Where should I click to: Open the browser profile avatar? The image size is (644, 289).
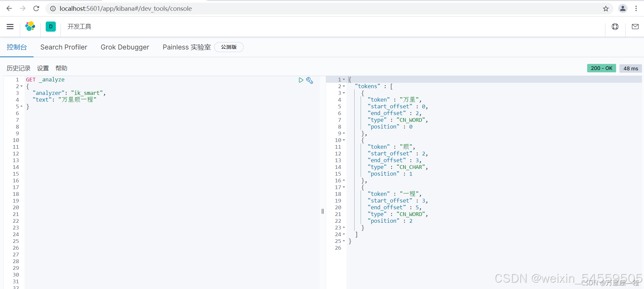(622, 8)
